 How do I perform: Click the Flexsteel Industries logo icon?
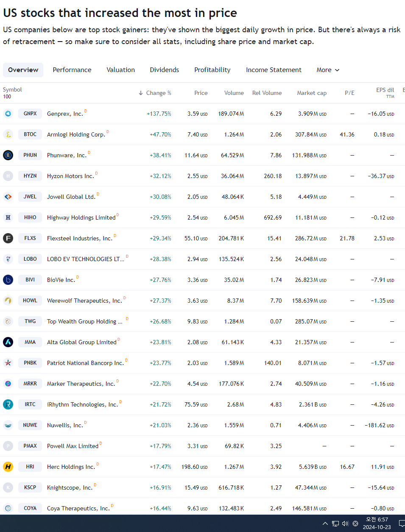click(x=8, y=238)
